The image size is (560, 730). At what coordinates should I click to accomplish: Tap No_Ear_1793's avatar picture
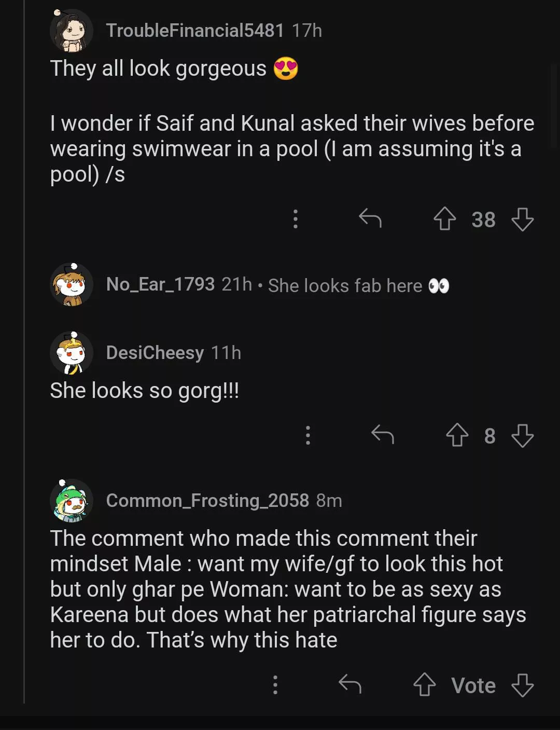point(72,284)
